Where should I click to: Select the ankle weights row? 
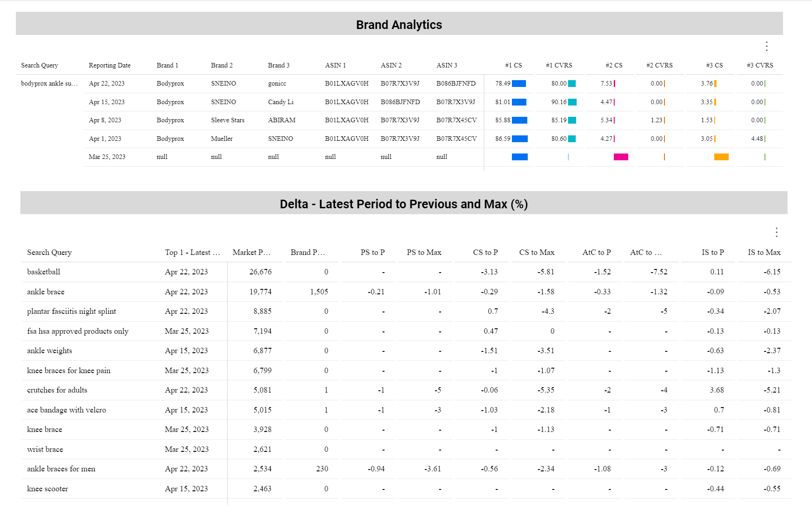[406, 350]
